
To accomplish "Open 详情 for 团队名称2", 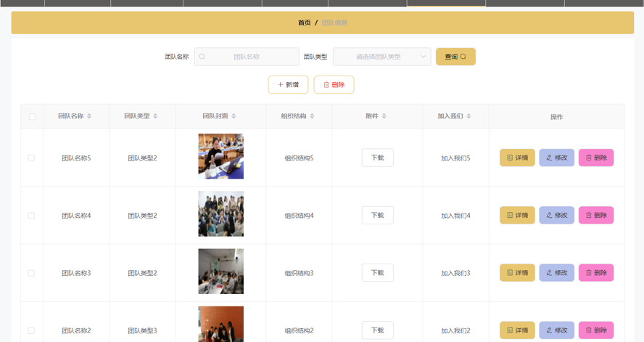I will pos(517,330).
